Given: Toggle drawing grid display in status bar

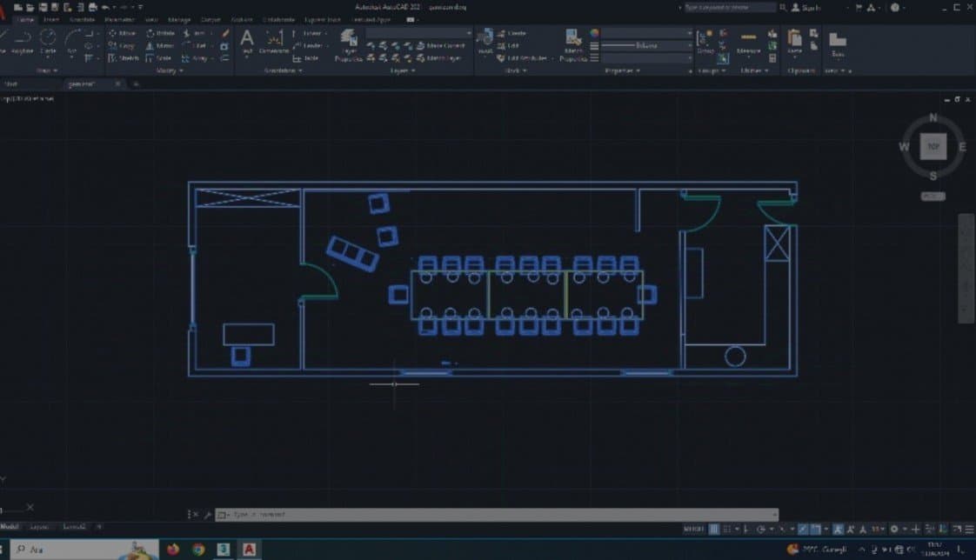Looking at the screenshot, I should coord(714,529).
